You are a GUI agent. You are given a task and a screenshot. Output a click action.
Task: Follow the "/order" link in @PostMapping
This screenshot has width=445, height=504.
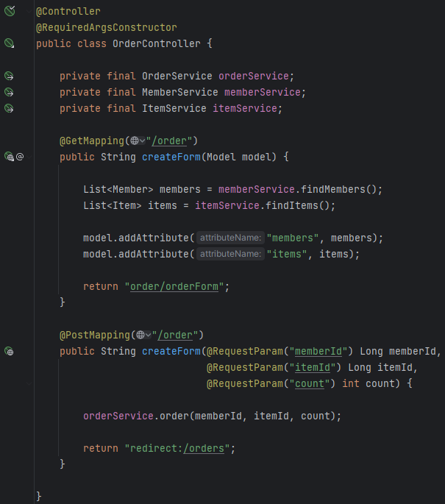click(x=175, y=335)
